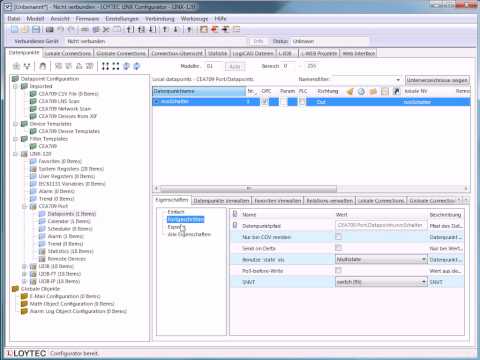Select the IEC61131 Variables folder
480x360 pixels.
pos(72,184)
